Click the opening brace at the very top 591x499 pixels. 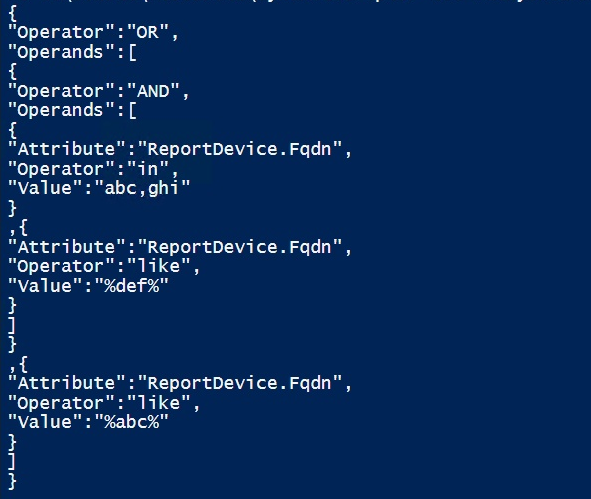coord(12,14)
